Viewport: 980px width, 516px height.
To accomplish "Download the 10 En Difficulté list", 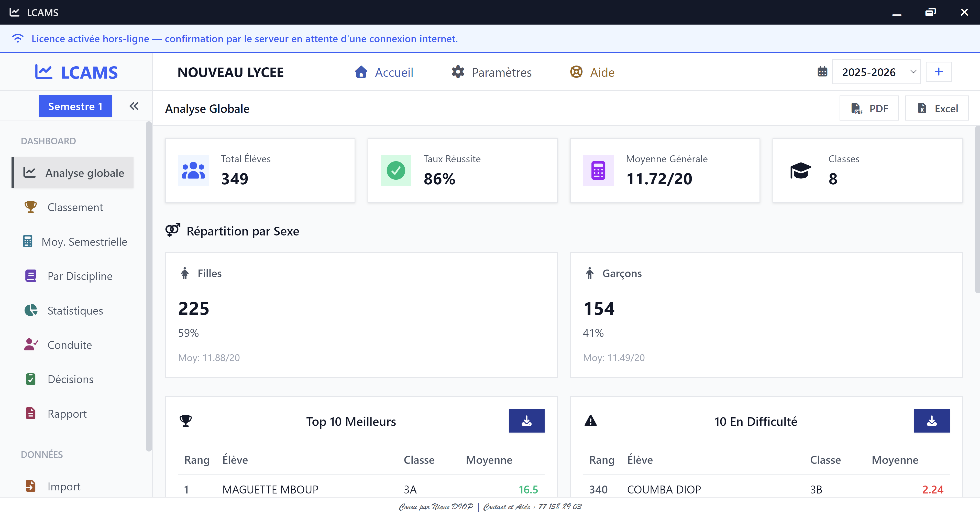I will [932, 421].
